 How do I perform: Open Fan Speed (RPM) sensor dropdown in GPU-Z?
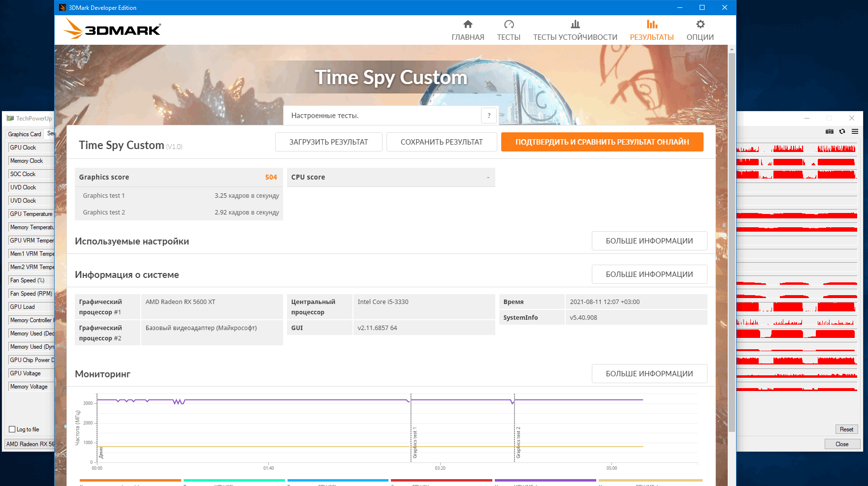(x=31, y=294)
